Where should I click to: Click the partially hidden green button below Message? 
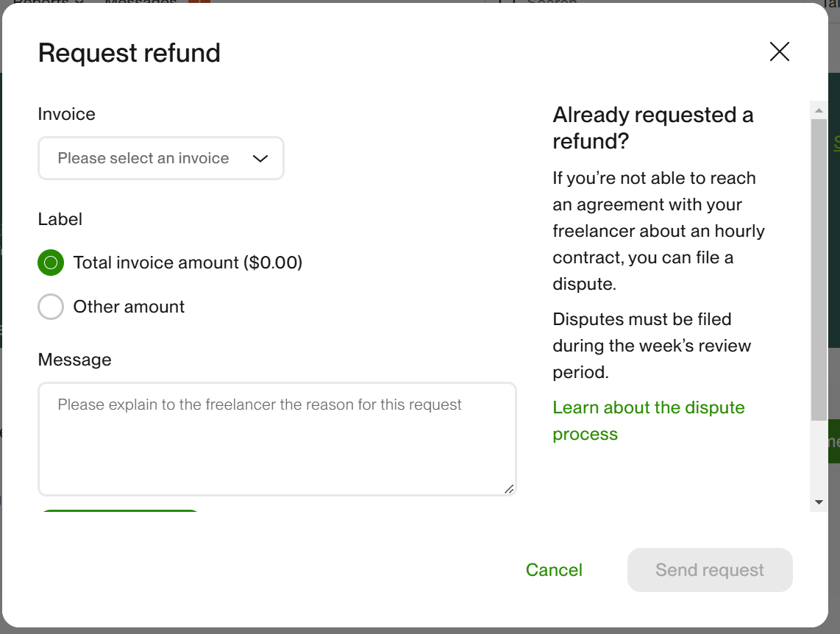(x=119, y=512)
